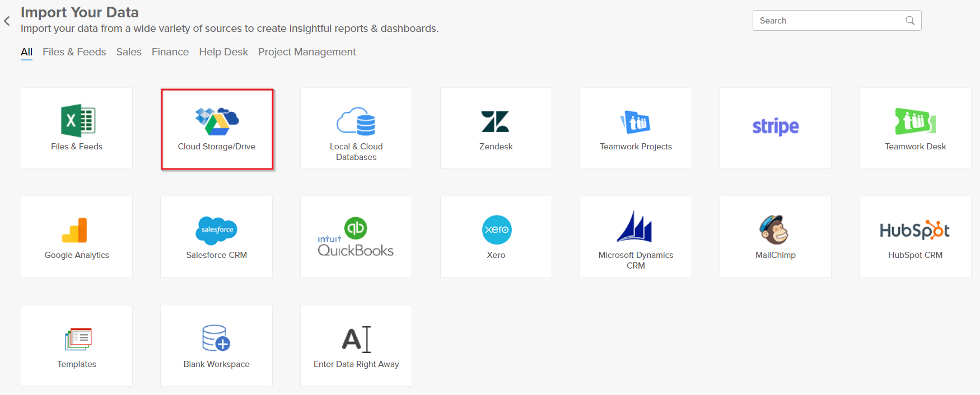Click the 'Import Your Data' heading

80,12
